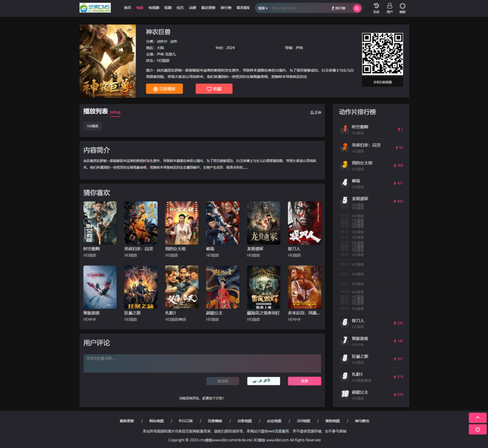Image resolution: width=488 pixels, height=448 pixels.
Task: Open 龙骨遗冢 poster thumbnail
Action: [264, 223]
